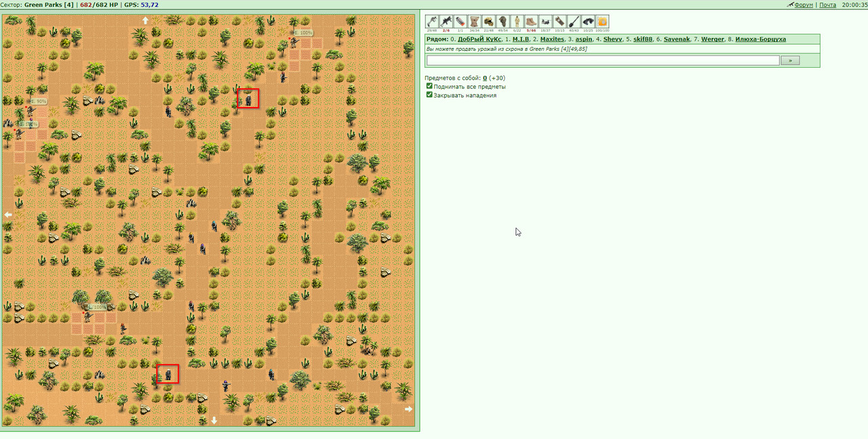Image resolution: width=868 pixels, height=439 pixels.
Task: Open the tan boots item slot
Action: tap(531, 22)
